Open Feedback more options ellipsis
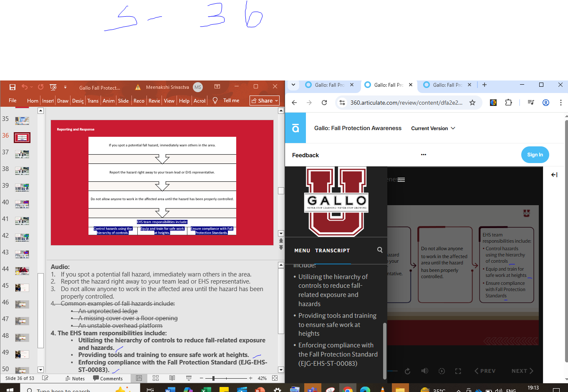Image resolution: width=568 pixels, height=392 pixels. point(424,155)
